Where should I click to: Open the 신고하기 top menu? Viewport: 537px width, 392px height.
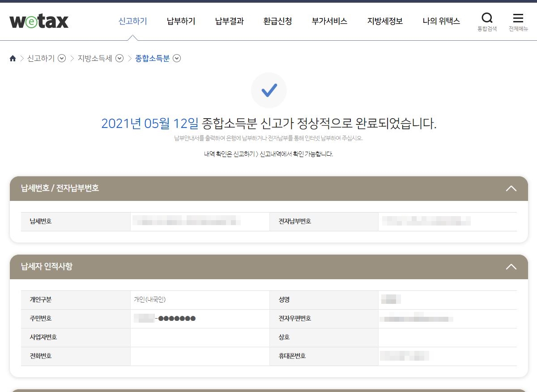click(132, 21)
